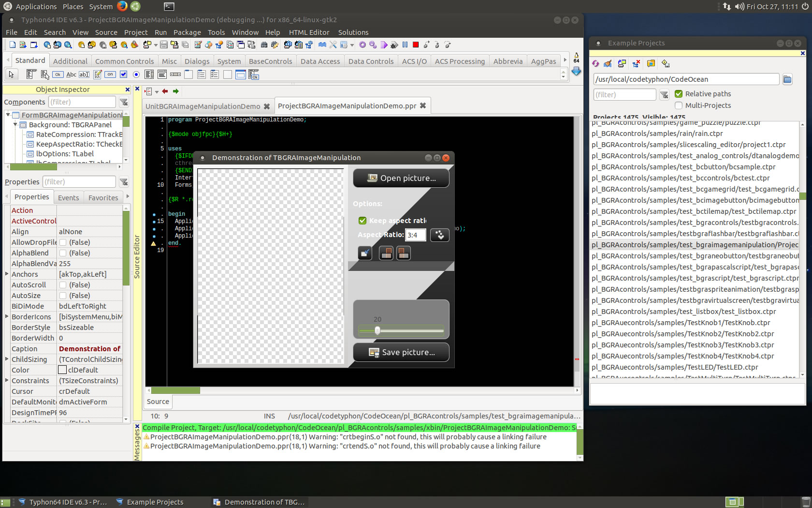This screenshot has height=508, width=812.
Task: Uncheck Relative paths checkbox
Action: click(x=679, y=94)
